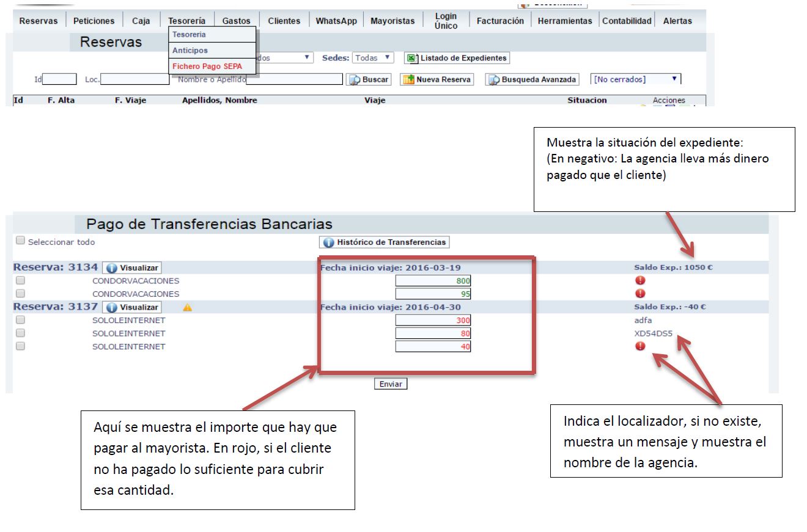Click the amount field showing 95

click(x=433, y=294)
